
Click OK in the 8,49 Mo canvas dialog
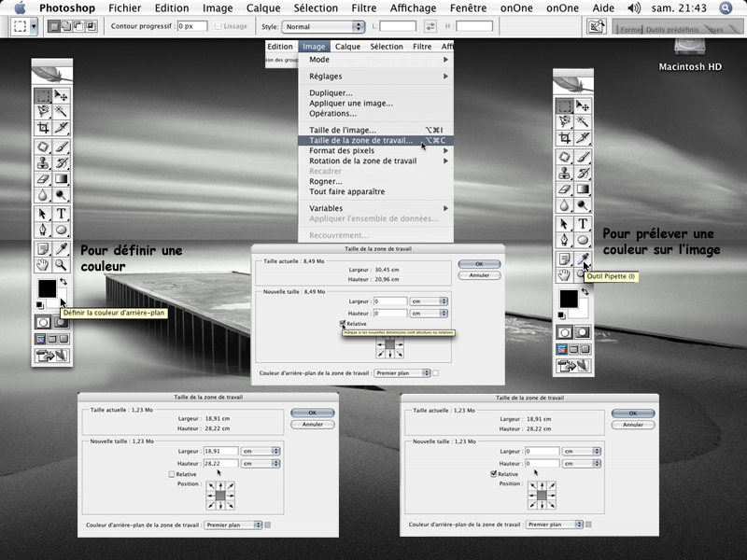[x=479, y=264]
